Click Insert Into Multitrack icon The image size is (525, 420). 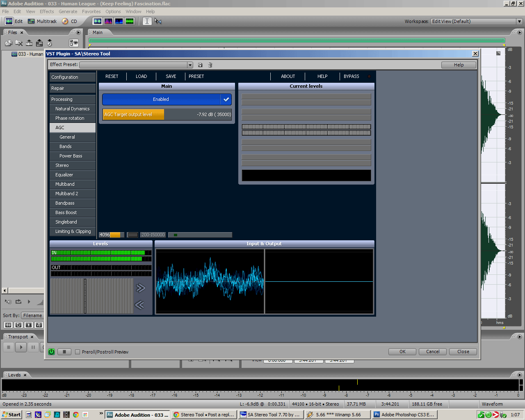click(39, 43)
